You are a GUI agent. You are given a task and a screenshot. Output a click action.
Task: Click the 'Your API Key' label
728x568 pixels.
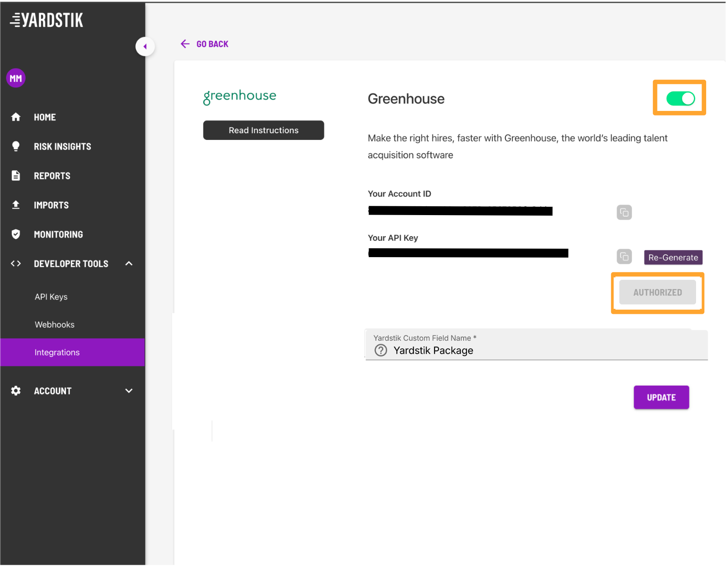[x=393, y=238]
